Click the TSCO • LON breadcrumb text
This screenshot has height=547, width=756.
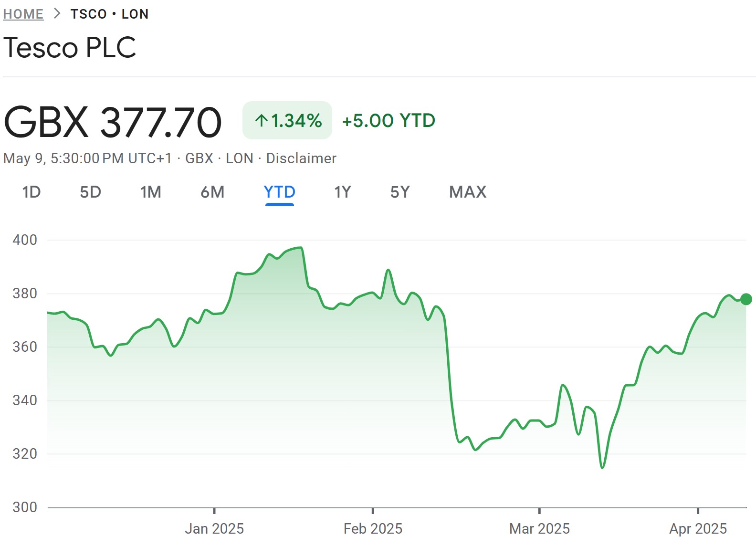(x=109, y=14)
